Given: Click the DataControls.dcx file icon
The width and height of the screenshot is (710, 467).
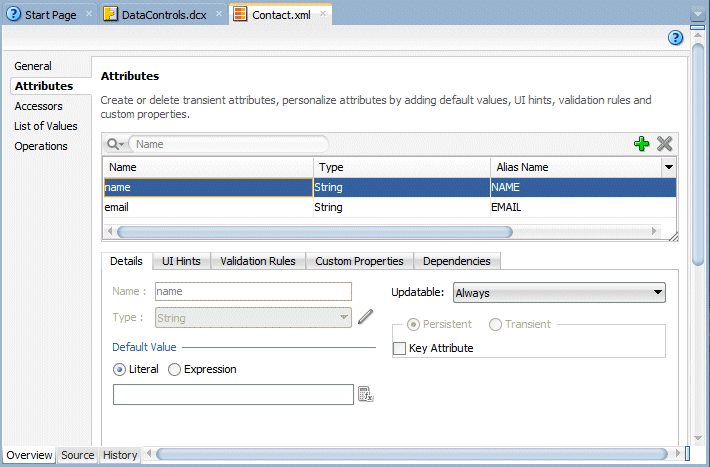Looking at the screenshot, I should tap(110, 14).
